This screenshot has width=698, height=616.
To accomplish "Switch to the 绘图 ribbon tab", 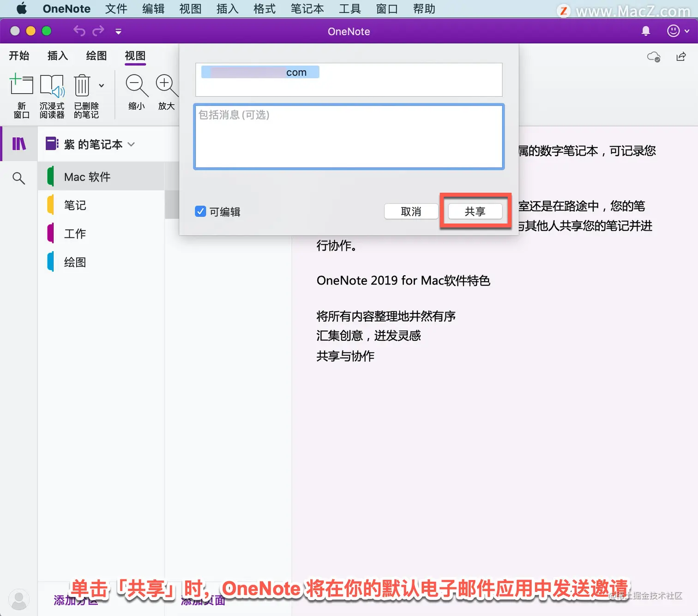I will click(96, 56).
